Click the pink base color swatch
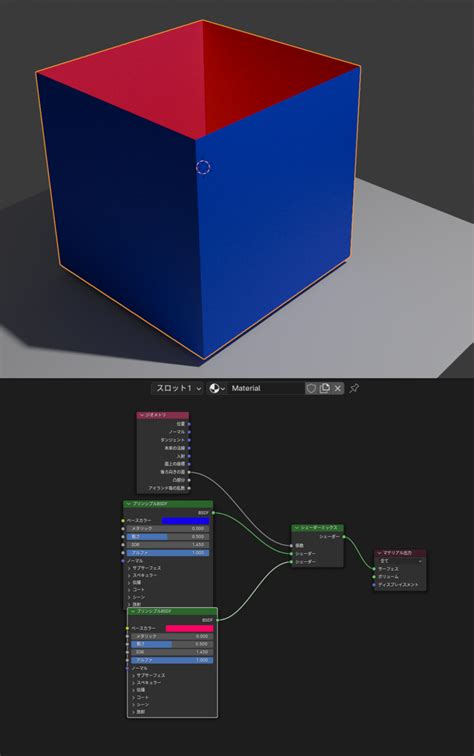This screenshot has height=756, width=474. click(x=190, y=628)
